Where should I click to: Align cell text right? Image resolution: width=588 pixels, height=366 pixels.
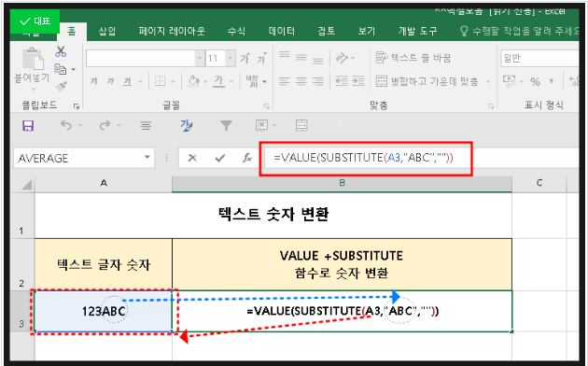317,81
